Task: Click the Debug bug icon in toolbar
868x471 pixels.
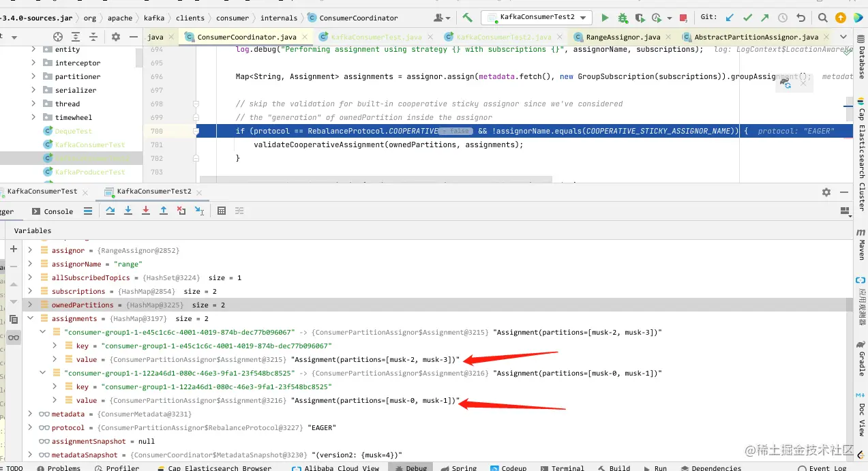Action: click(x=623, y=18)
